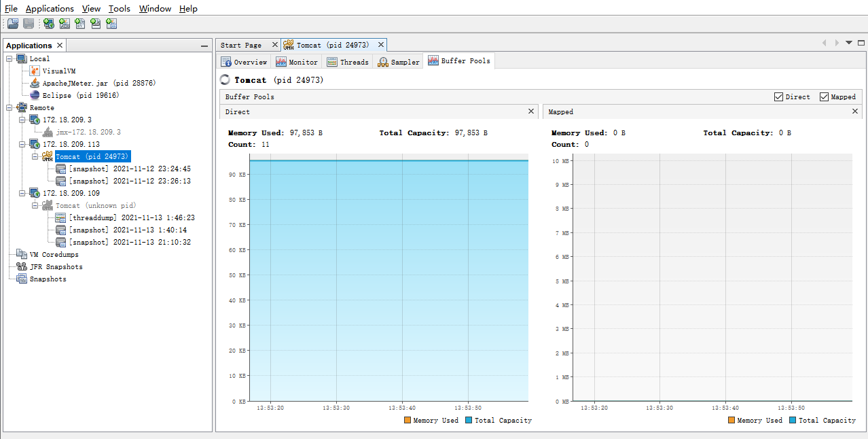The width and height of the screenshot is (868, 439).
Task: Switch to the Threads tab
Action: click(x=347, y=62)
